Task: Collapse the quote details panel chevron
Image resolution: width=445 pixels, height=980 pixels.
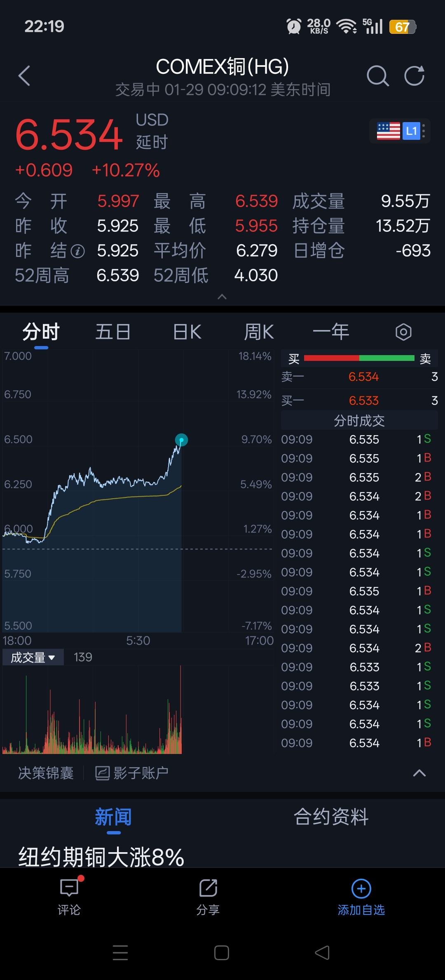Action: pos(222,297)
